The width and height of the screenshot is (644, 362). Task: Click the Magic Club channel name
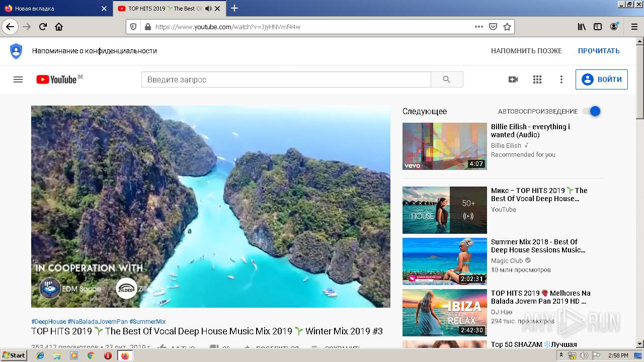[x=507, y=261]
